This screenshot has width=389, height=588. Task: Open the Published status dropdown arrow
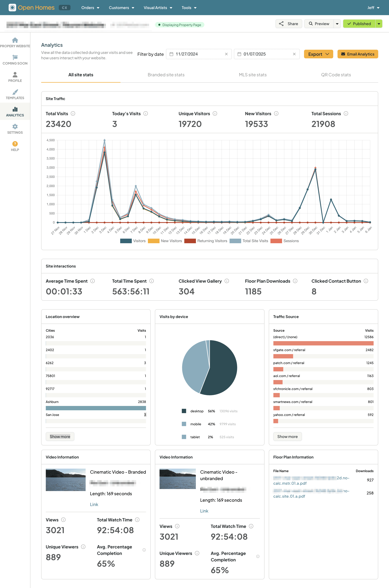coord(379,24)
